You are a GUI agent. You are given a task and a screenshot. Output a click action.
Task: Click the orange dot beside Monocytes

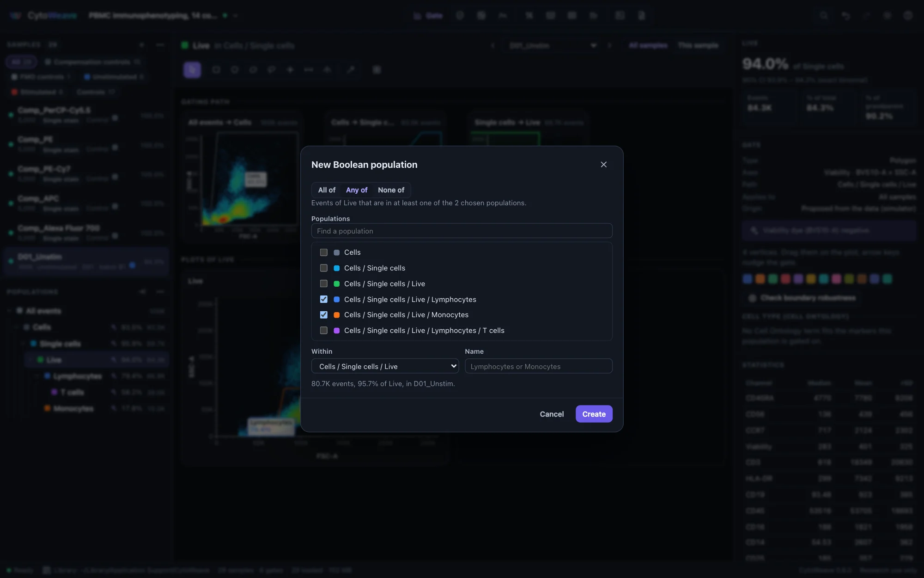tap(337, 315)
